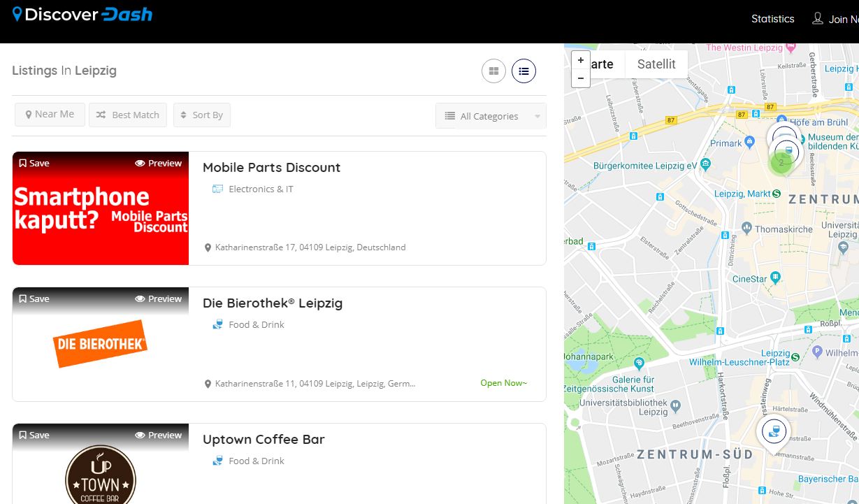
Task: Save the Mobile Parts Discount listing
Action: [34, 163]
